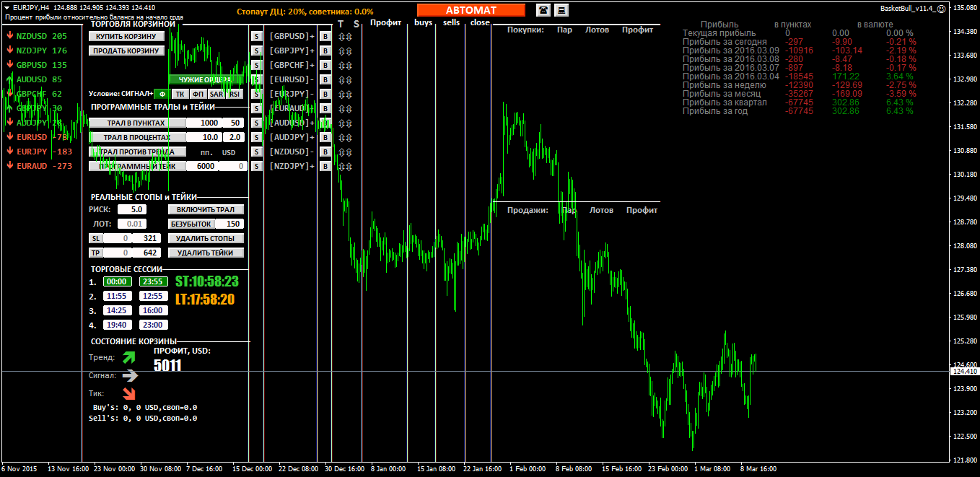The width and height of the screenshot is (980, 477).
Task: Click the up-down arrows in the GBPCHF row
Action: [x=344, y=65]
